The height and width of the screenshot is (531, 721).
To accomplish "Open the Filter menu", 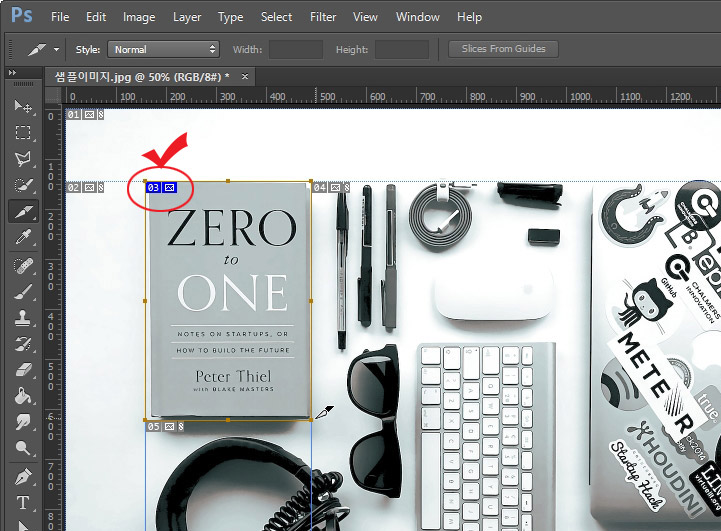I will coord(323,17).
